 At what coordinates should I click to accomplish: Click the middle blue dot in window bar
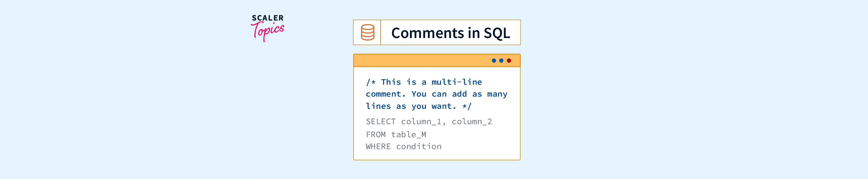tap(501, 61)
